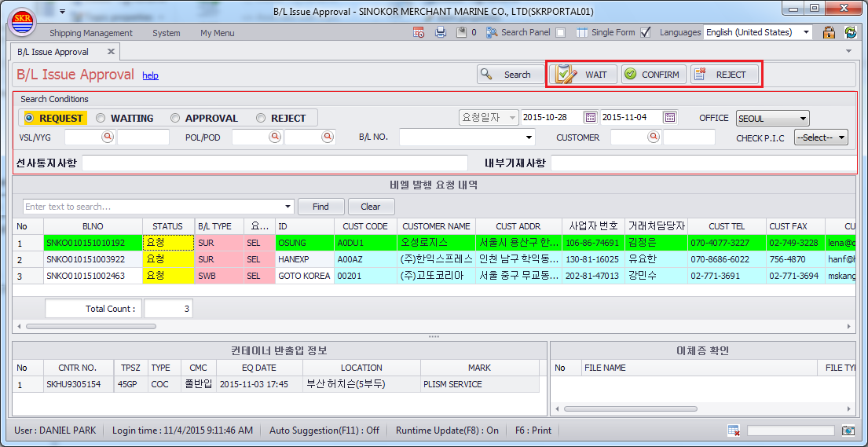Click the quick access toolbar dropdown arrow
This screenshot has height=447, width=868.
pyautogui.click(x=63, y=11)
